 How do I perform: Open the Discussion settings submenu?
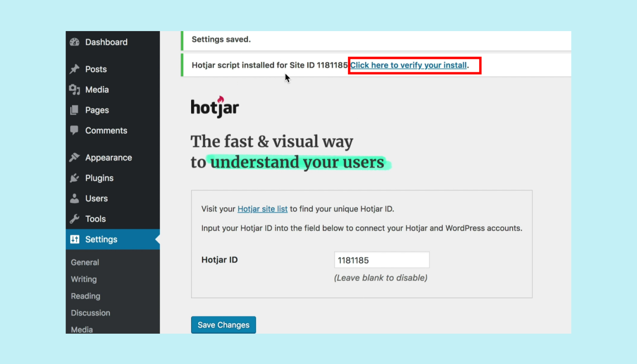pos(91,313)
